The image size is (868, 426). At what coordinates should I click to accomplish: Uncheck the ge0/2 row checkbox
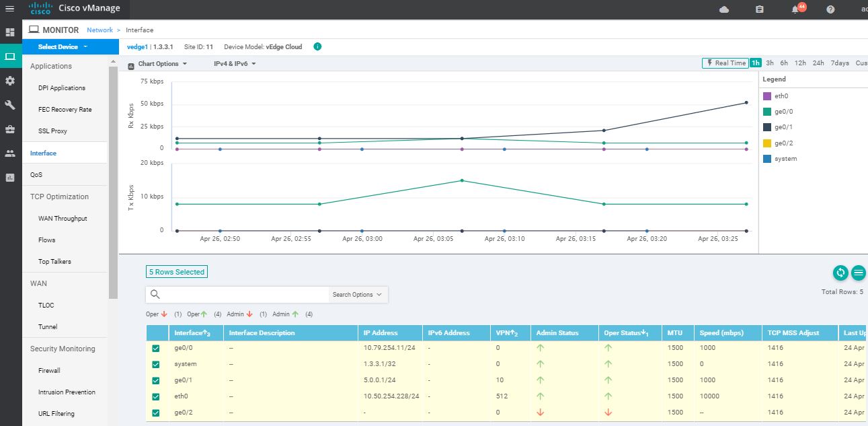pyautogui.click(x=156, y=413)
